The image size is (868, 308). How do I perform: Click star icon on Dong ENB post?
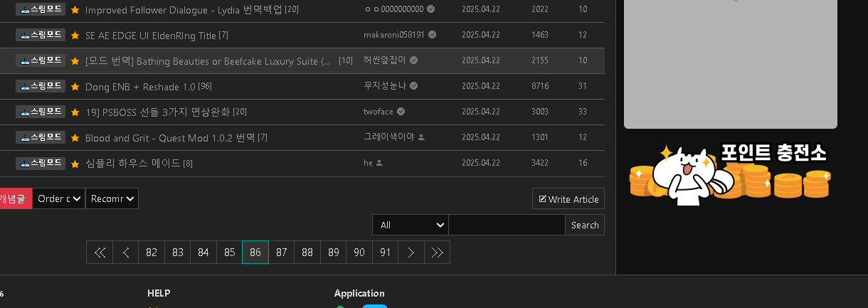point(75,86)
